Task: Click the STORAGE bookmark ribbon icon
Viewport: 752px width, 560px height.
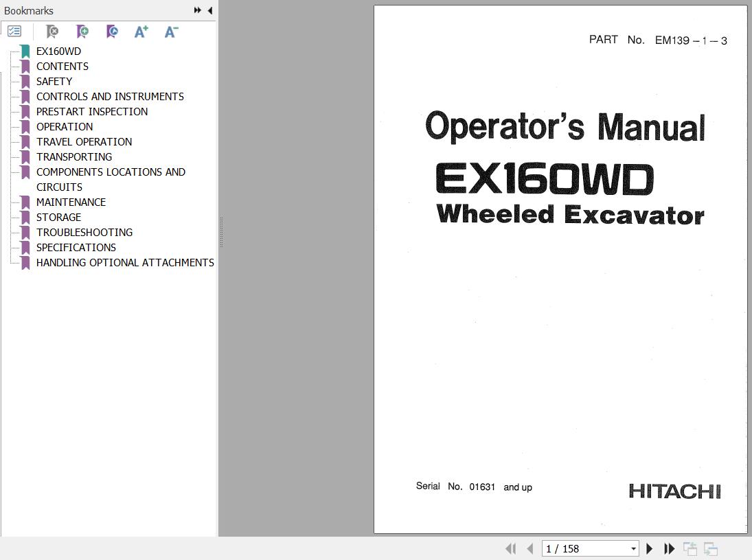Action: (x=25, y=217)
